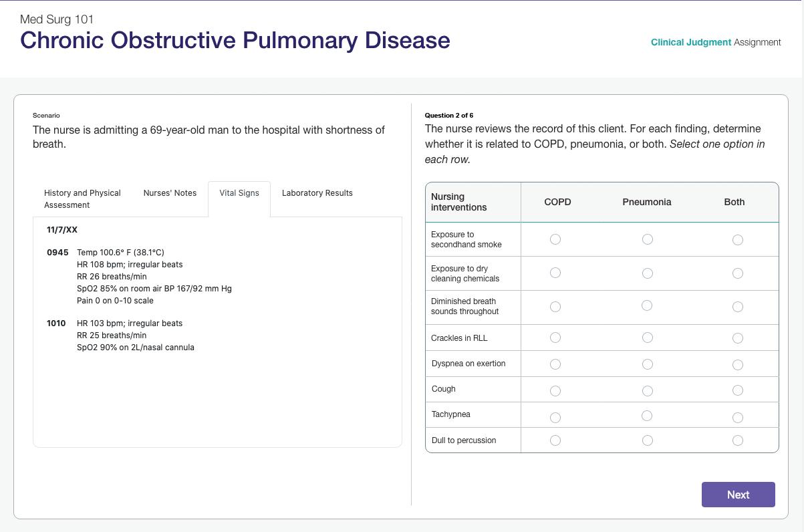Choose COPD for dry cleaning chemicals exposure
The image size is (804, 532).
[x=555, y=273]
